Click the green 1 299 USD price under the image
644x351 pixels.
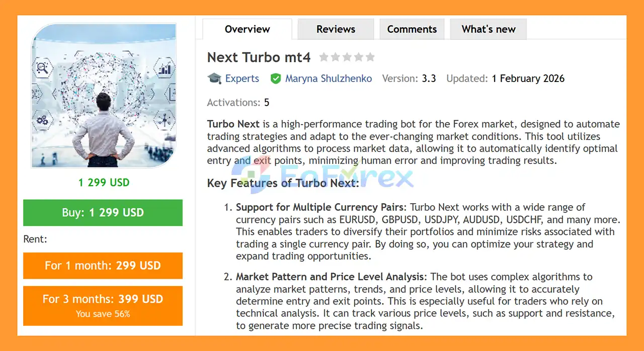[104, 183]
